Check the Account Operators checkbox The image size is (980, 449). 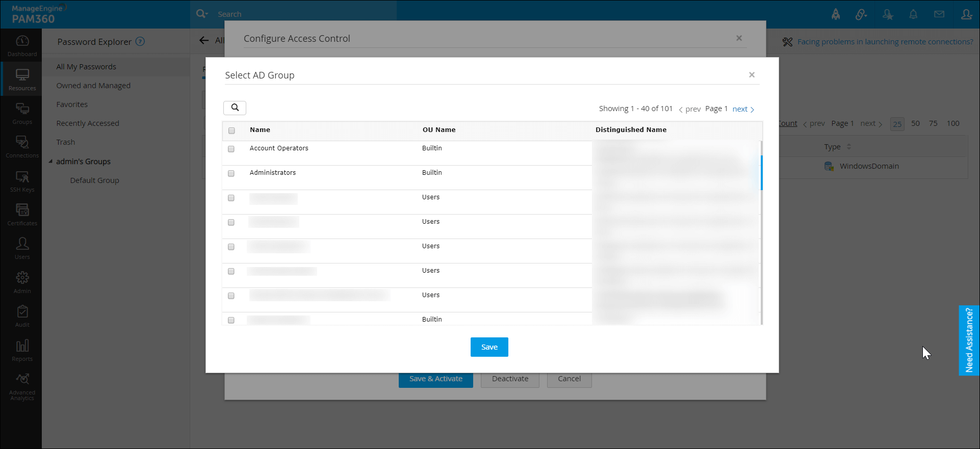pos(231,149)
